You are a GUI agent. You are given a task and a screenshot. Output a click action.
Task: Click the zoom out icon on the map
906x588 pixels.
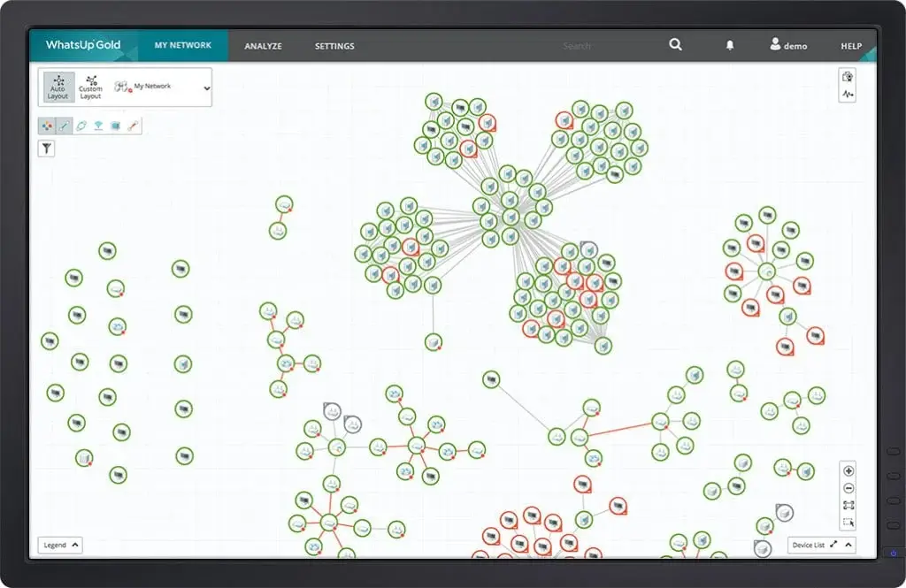[848, 489]
